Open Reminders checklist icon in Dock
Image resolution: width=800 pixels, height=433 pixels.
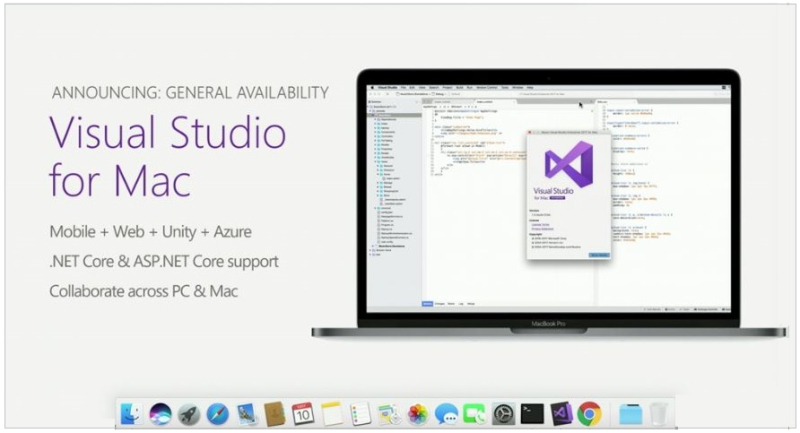tap(360, 414)
